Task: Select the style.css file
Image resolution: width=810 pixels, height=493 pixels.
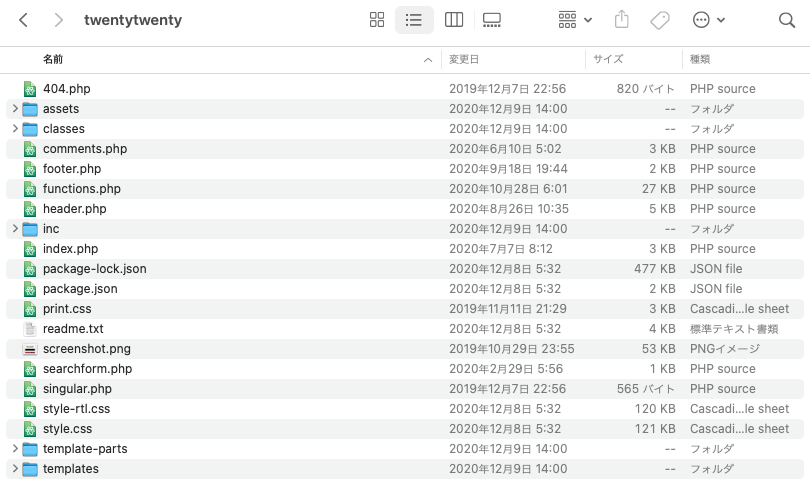Action: click(67, 429)
